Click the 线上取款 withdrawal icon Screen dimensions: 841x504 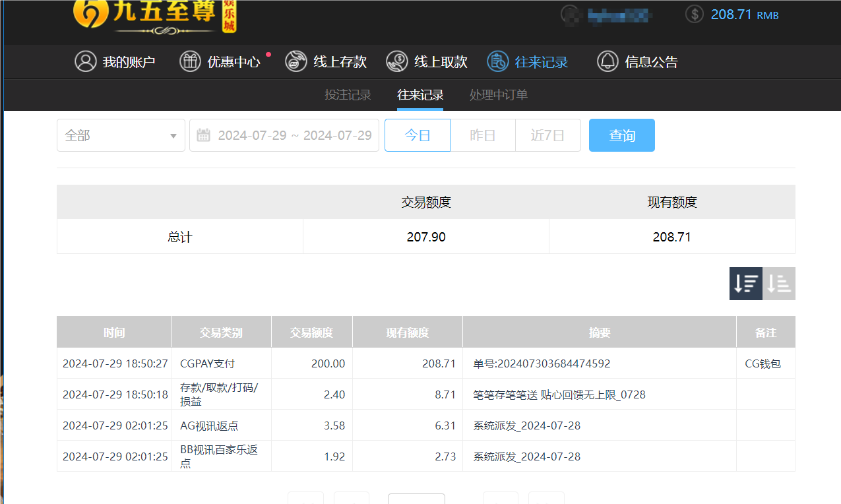coord(396,61)
